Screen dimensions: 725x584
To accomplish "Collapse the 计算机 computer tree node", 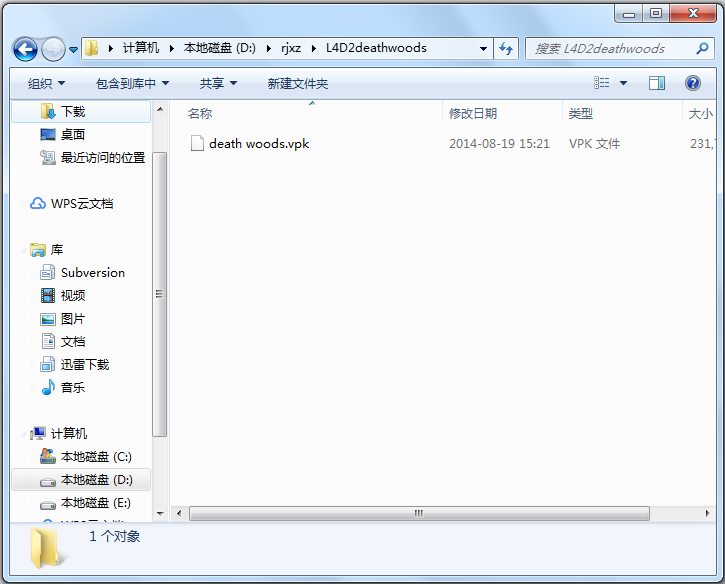I will pyautogui.click(x=23, y=434).
